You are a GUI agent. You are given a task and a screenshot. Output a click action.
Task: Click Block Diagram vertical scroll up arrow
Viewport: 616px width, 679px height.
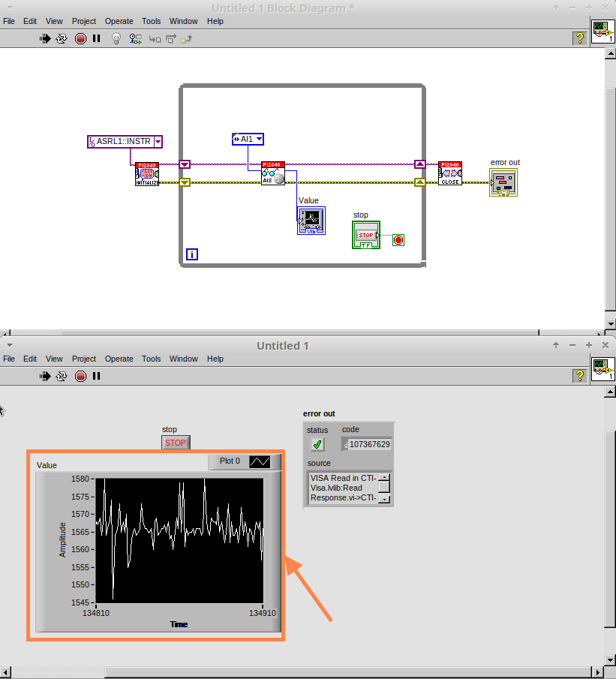610,54
